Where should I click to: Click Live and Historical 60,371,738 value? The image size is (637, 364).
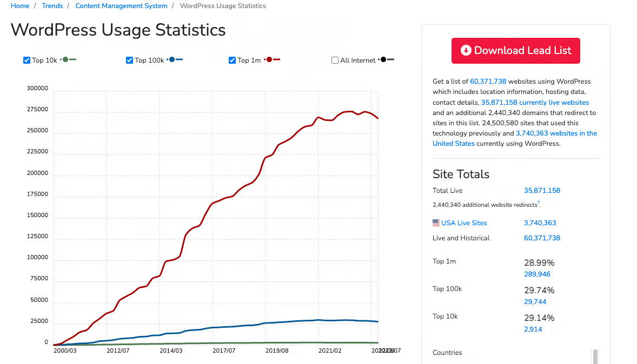pos(542,238)
